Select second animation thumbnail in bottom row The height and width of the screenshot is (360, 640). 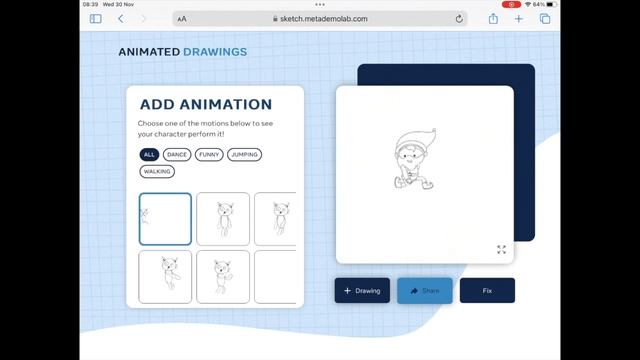tap(223, 277)
